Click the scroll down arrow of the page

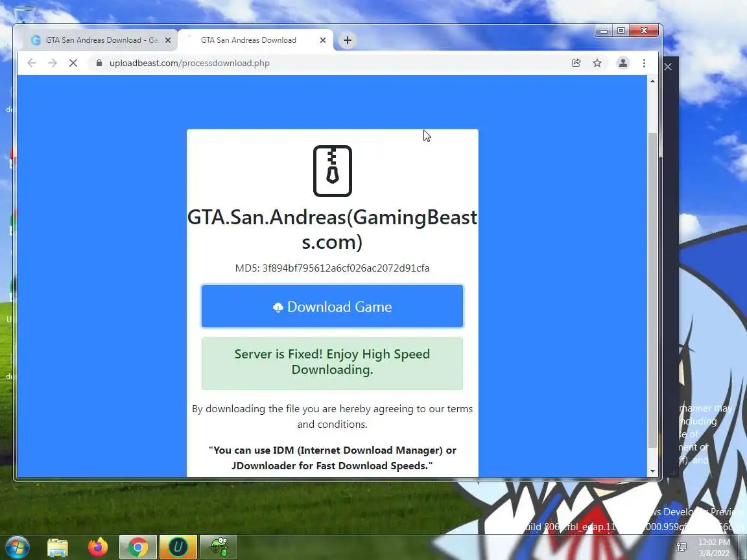(652, 471)
